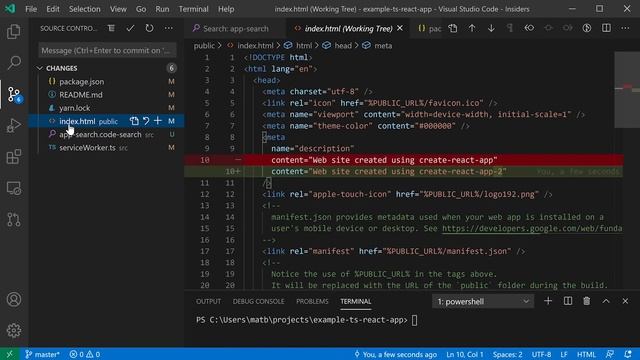
Task: Click master branch in status bar
Action: (42, 354)
